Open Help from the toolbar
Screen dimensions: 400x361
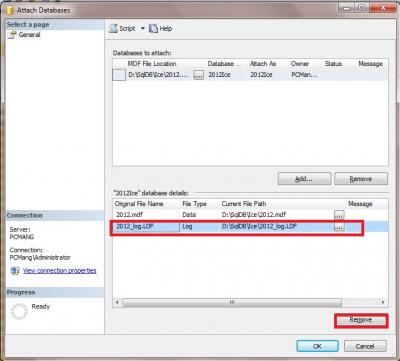tap(161, 29)
